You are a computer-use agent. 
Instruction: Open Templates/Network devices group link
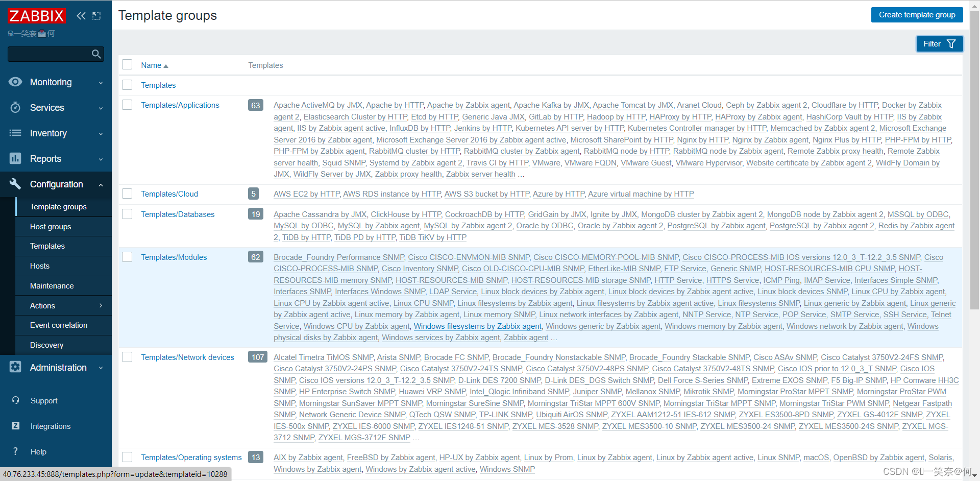tap(187, 357)
